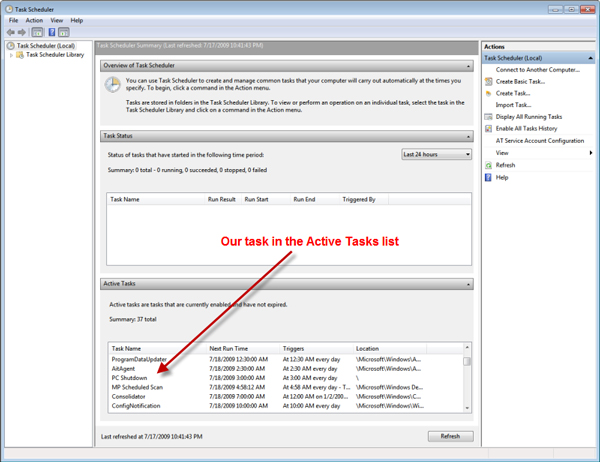Click Create Basic Task action link

(x=520, y=82)
